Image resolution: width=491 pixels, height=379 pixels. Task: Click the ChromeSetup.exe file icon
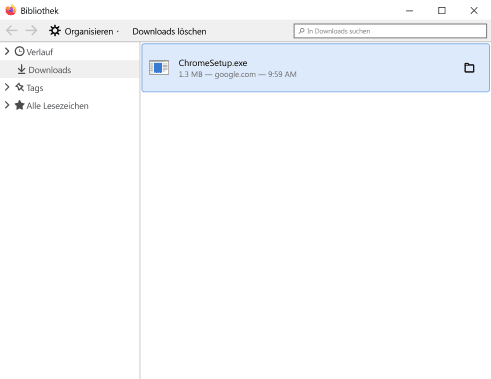pyautogui.click(x=159, y=68)
